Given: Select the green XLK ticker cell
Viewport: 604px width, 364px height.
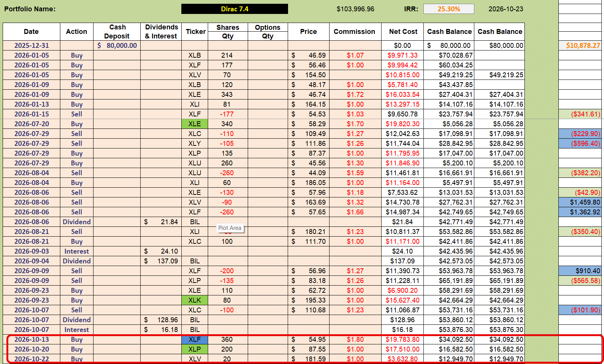Looking at the screenshot, I should (195, 300).
